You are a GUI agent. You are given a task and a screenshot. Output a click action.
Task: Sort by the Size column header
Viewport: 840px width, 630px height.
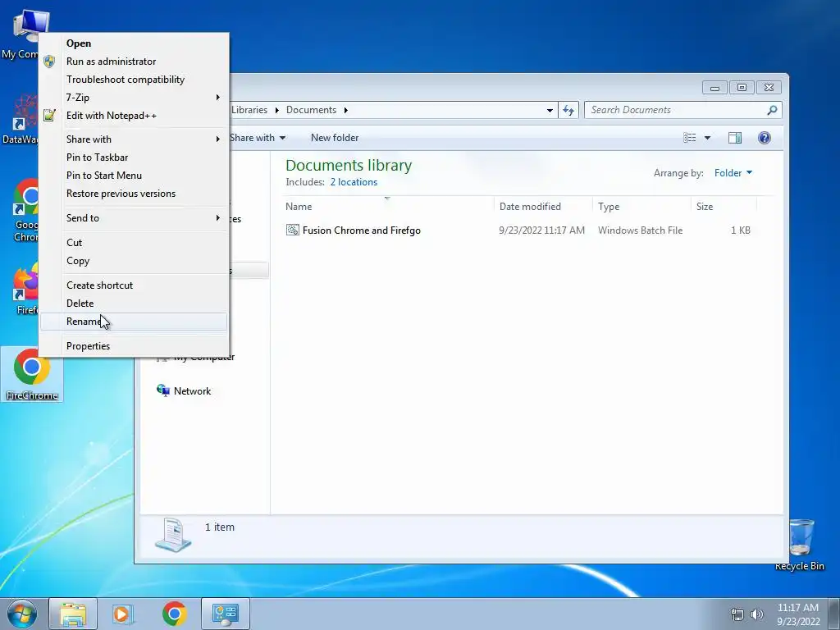tap(724, 207)
